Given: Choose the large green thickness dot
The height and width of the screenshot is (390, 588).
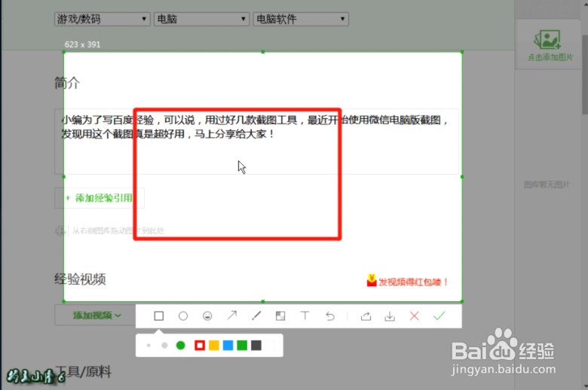Looking at the screenshot, I should pos(181,346).
